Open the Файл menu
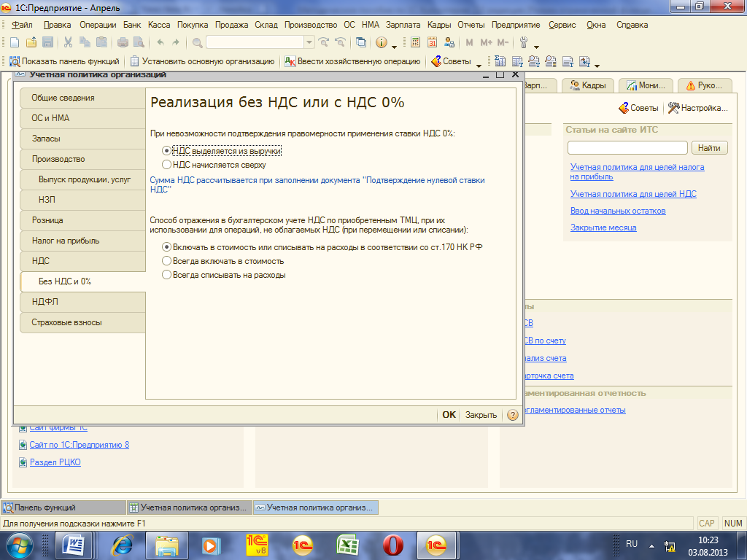This screenshot has height=560, width=747. (x=23, y=25)
